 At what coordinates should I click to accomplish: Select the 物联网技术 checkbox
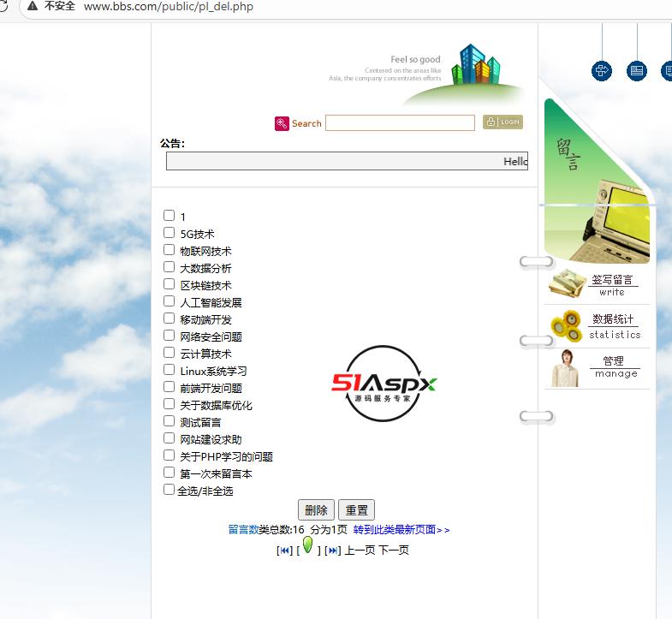point(169,249)
